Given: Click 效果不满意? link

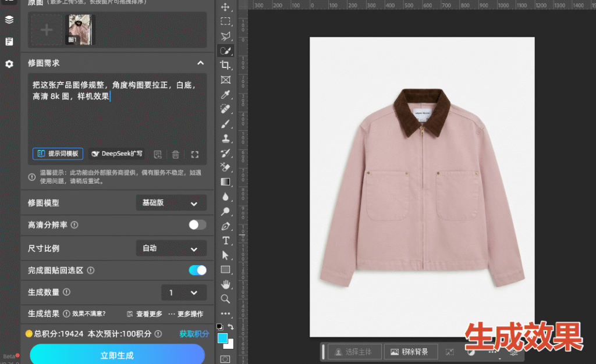Looking at the screenshot, I should point(89,313).
